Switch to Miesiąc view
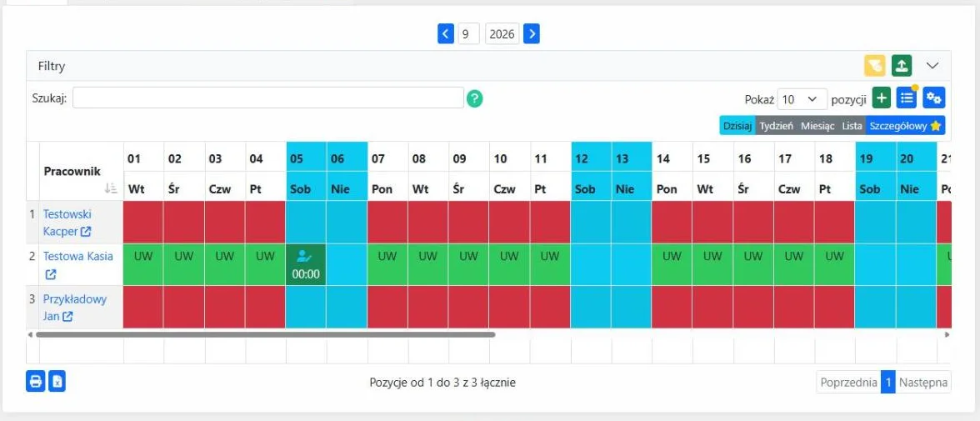980x421 pixels. click(817, 126)
